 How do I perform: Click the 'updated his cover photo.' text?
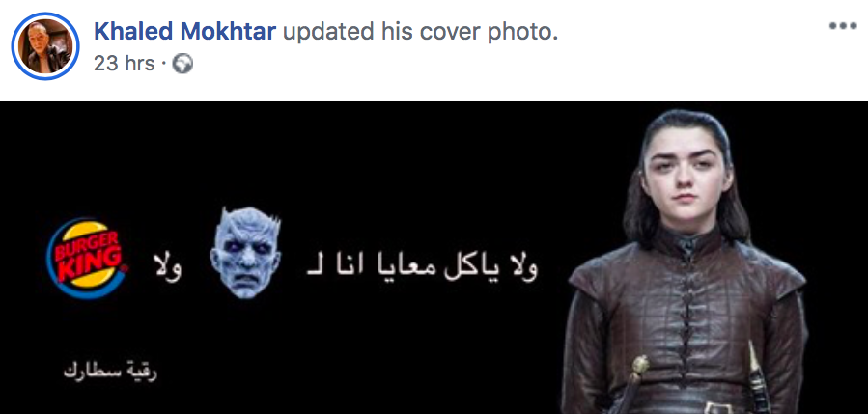pyautogui.click(x=420, y=32)
